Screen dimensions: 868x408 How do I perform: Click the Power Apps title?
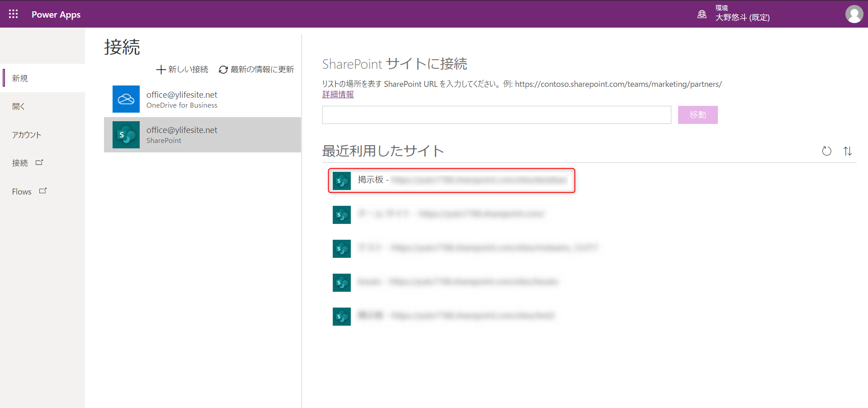(x=56, y=14)
